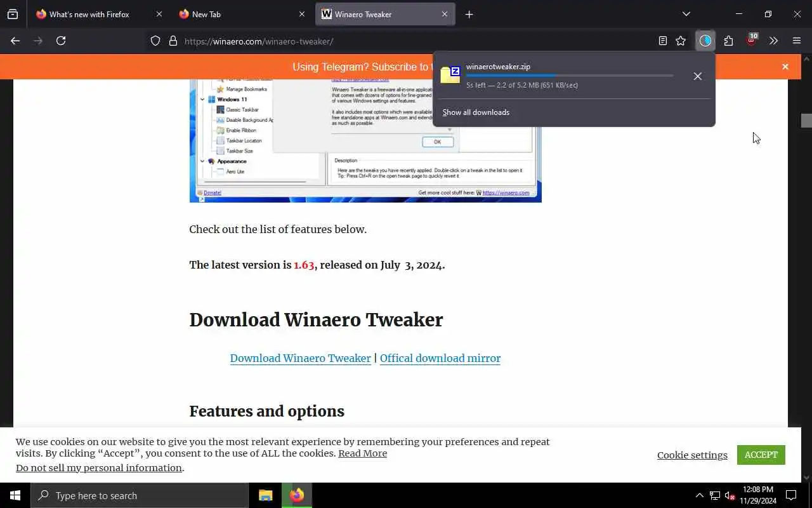Open File Explorer from taskbar
The height and width of the screenshot is (508, 812).
[265, 495]
